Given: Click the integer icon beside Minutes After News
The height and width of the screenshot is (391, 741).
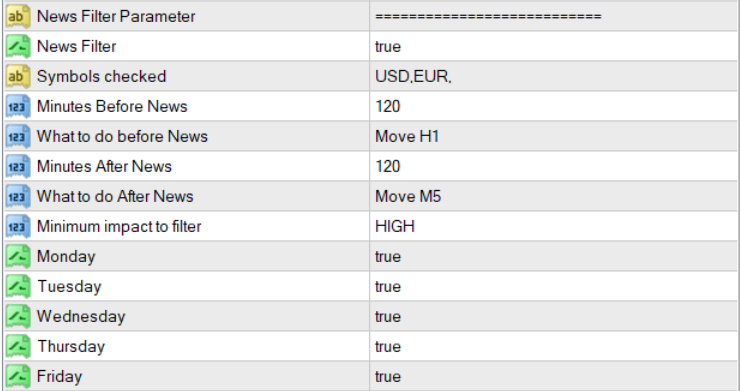Looking at the screenshot, I should click(x=18, y=166).
